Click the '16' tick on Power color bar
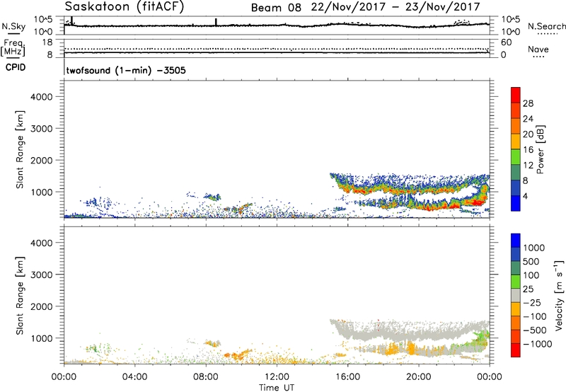566x392 pixels. tap(528, 149)
